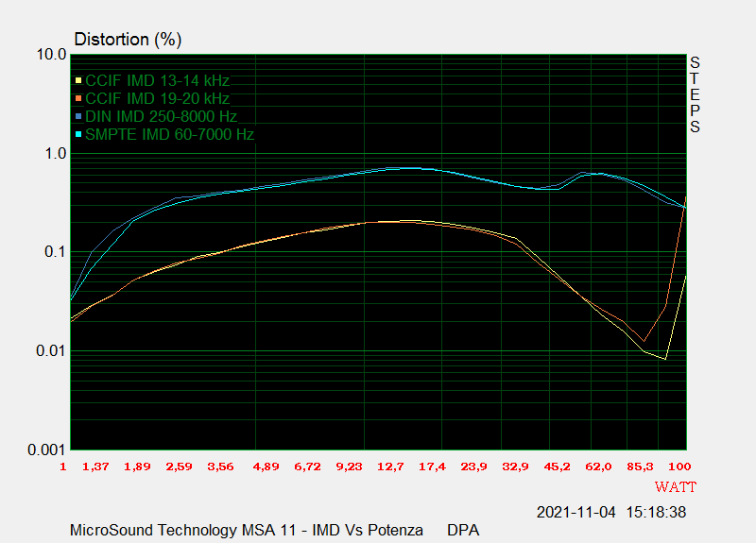This screenshot has height=543, width=756.
Task: Click the orange CCIF 19-20 kHz legend swatch
Action: click(78, 98)
